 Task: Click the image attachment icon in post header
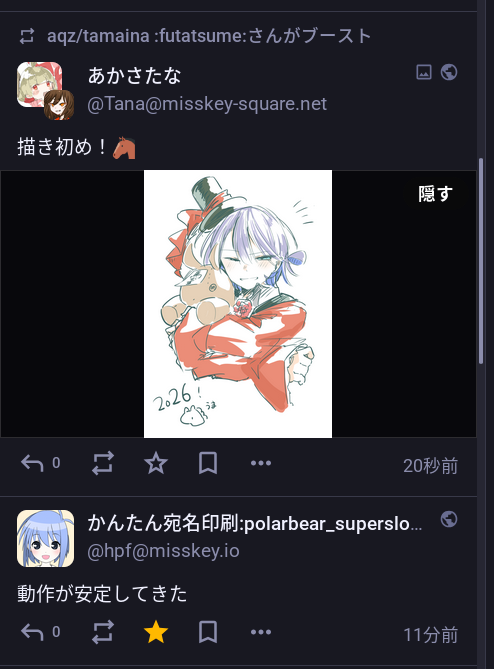click(424, 72)
